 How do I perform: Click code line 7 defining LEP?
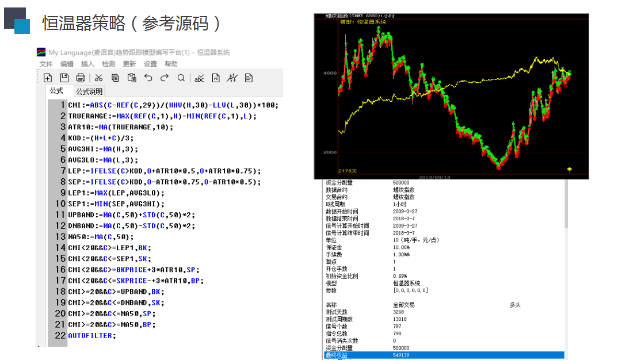pos(165,171)
